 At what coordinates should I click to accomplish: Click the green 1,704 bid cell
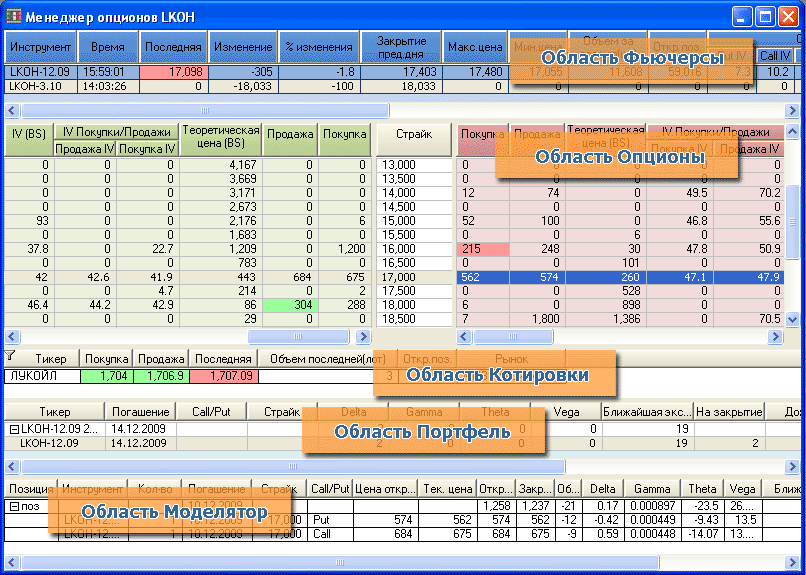[x=107, y=376]
